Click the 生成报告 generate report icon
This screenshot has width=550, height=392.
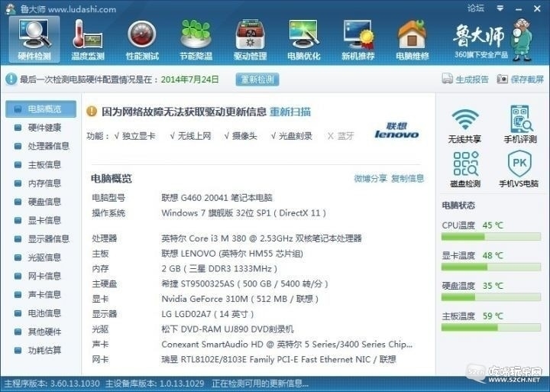447,79
